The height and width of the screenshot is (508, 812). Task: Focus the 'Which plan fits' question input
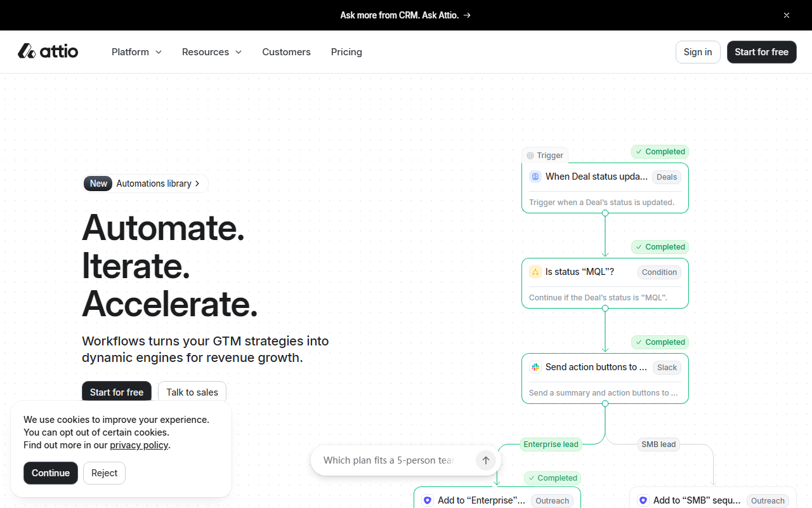(x=390, y=460)
